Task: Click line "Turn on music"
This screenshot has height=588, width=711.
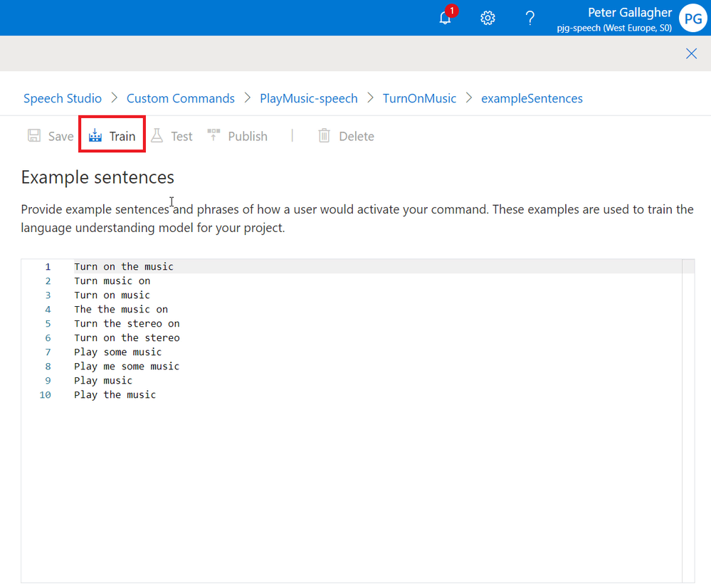Action: (x=112, y=295)
